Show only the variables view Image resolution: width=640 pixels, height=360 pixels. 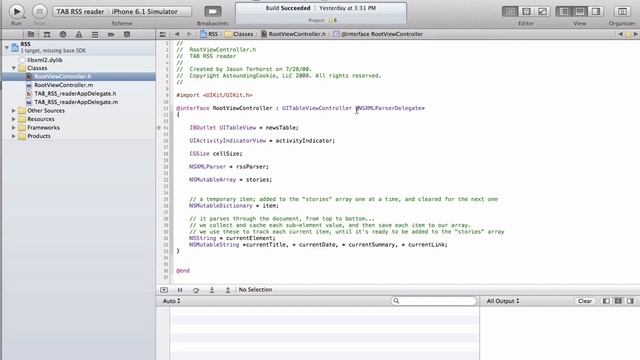606,301
